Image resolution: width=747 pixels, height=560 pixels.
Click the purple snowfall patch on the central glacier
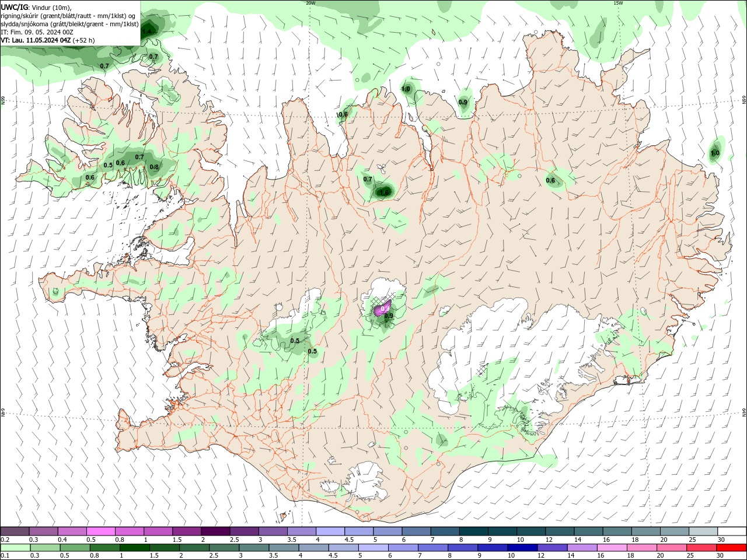[x=382, y=309]
